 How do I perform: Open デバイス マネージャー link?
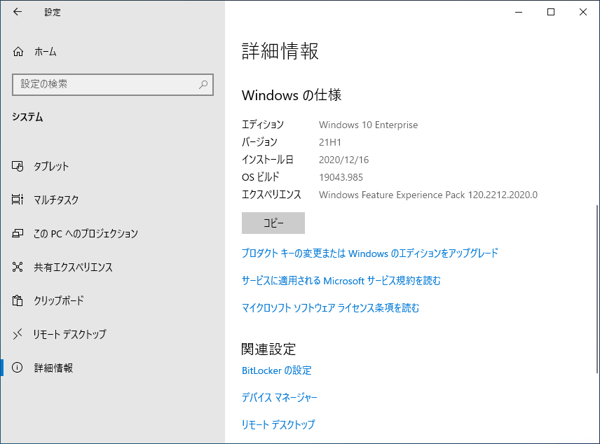(x=279, y=398)
